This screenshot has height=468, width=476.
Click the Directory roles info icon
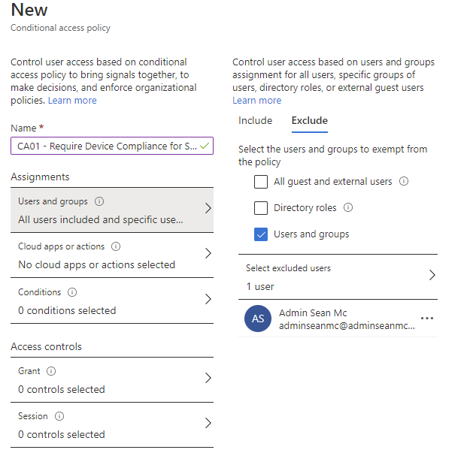click(x=348, y=208)
